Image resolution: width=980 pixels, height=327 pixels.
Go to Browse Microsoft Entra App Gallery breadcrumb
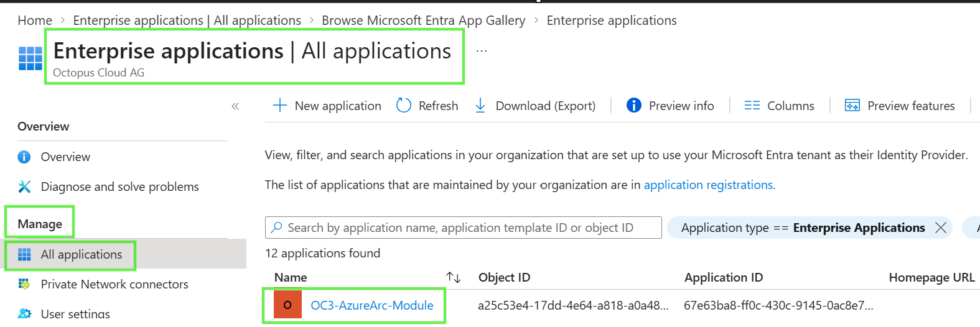click(x=423, y=21)
